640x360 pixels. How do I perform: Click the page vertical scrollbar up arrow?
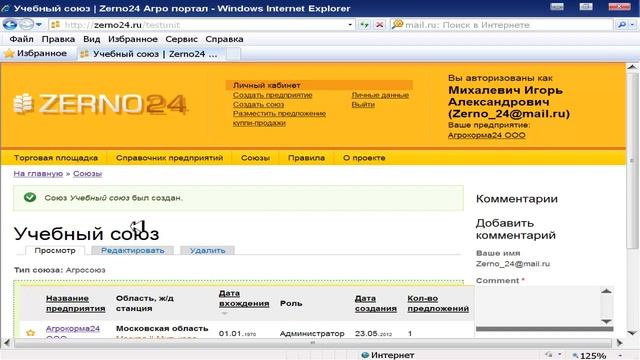pyautogui.click(x=632, y=67)
